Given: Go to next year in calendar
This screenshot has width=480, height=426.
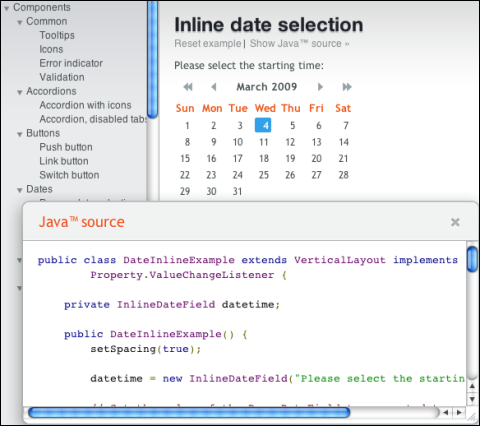Looking at the screenshot, I should [347, 87].
